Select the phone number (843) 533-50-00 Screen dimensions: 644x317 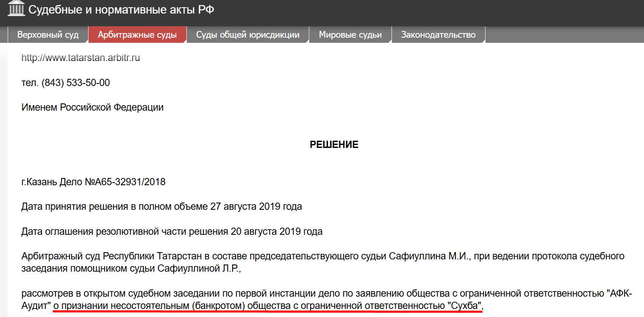click(75, 83)
